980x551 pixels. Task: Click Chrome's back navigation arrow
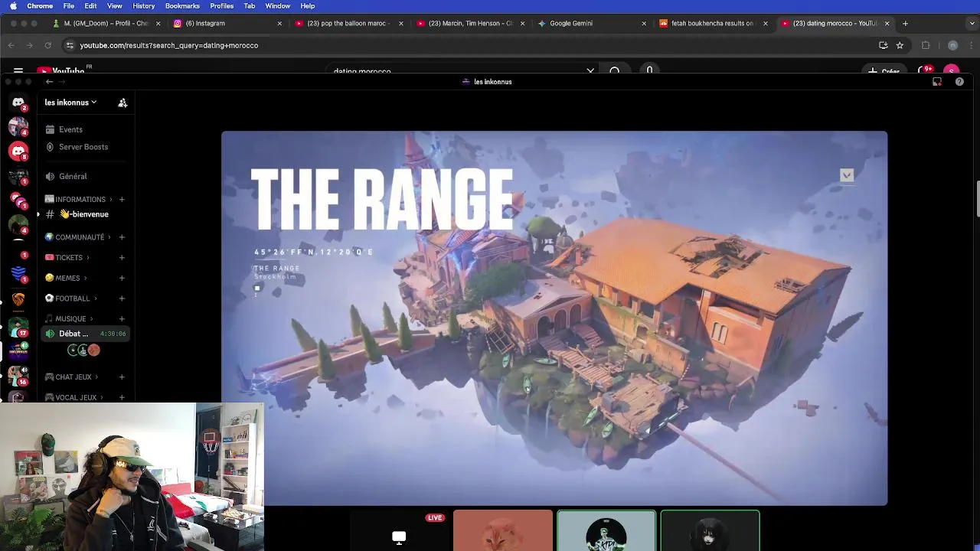pyautogui.click(x=11, y=45)
